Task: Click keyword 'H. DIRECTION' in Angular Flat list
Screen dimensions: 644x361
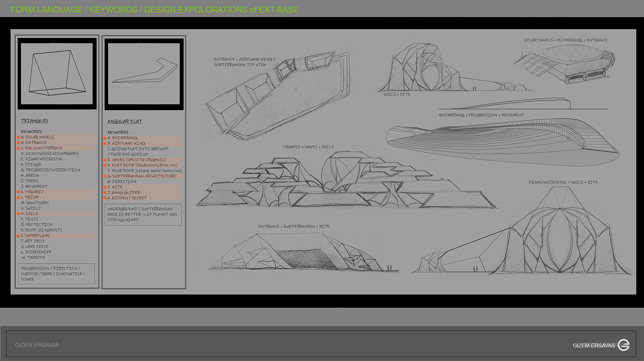Action: (122, 182)
